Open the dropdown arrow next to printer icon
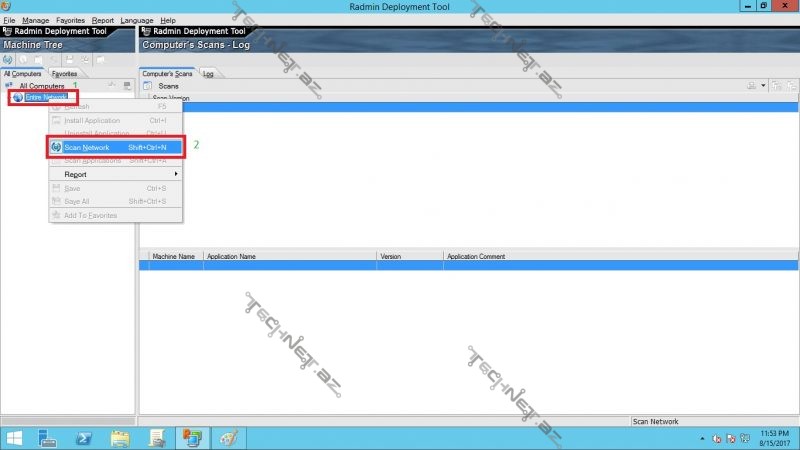 pyautogui.click(x=763, y=86)
